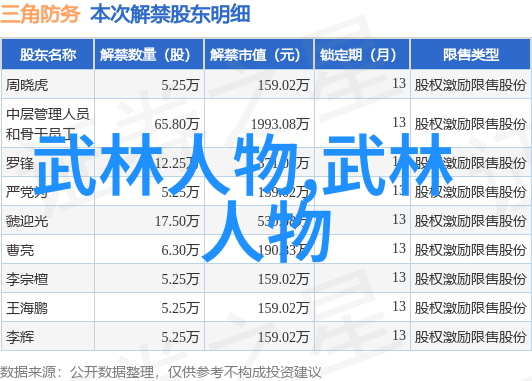The image size is (532, 381).
Task: Select the 李辉 shareholder name cell
Action: pyautogui.click(x=48, y=337)
